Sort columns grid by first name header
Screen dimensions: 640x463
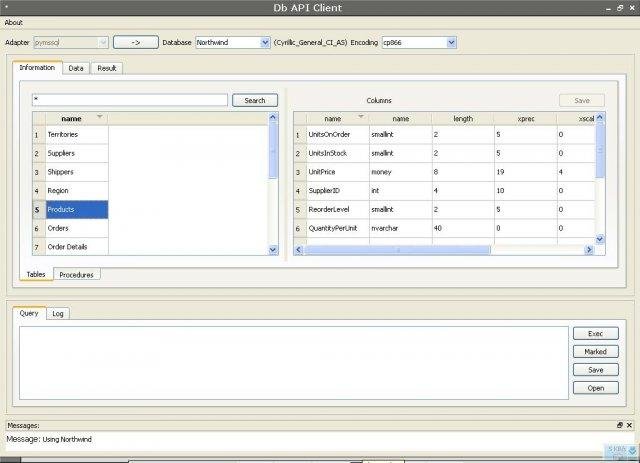click(x=338, y=118)
